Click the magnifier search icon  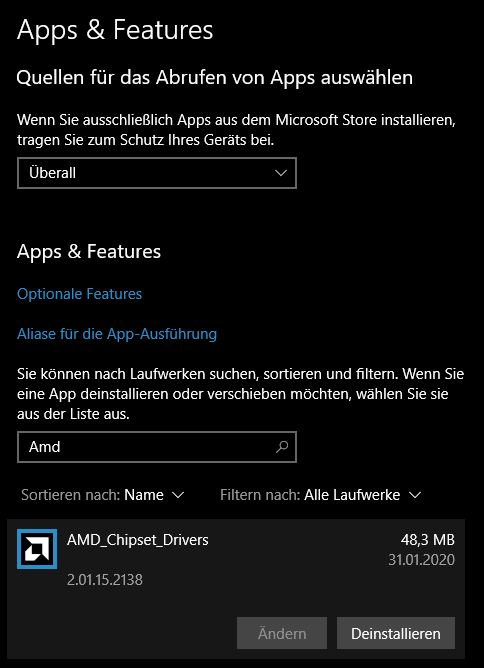tap(282, 447)
